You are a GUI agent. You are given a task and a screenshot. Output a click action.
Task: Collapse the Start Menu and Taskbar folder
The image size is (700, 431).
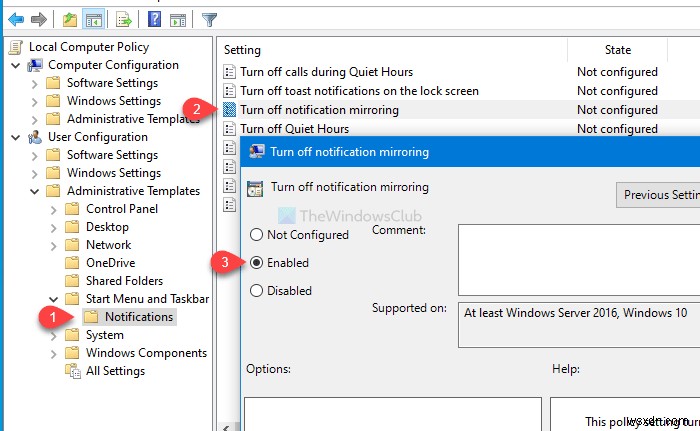tap(54, 299)
